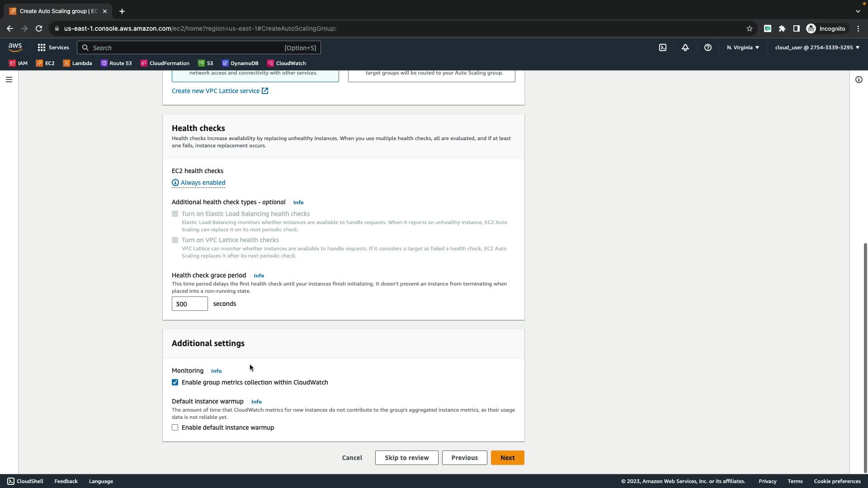The width and height of the screenshot is (868, 488).
Task: Enable default instance warmup checkbox
Action: [x=175, y=427]
